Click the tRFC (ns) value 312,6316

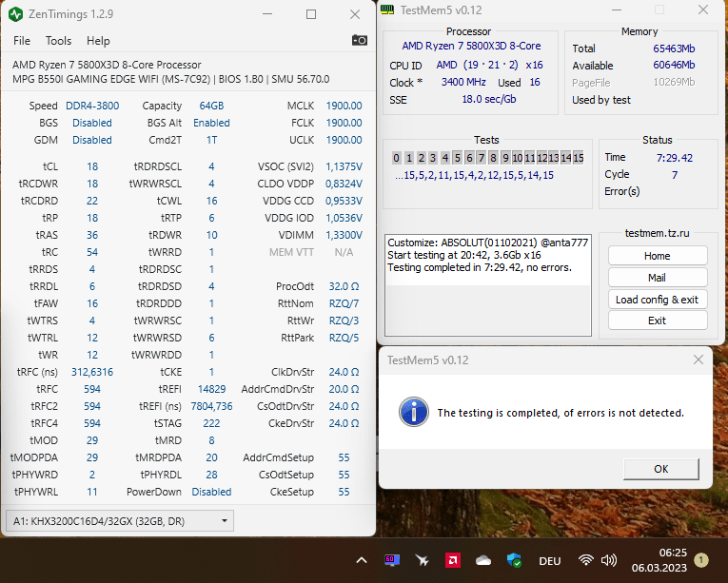click(x=92, y=372)
